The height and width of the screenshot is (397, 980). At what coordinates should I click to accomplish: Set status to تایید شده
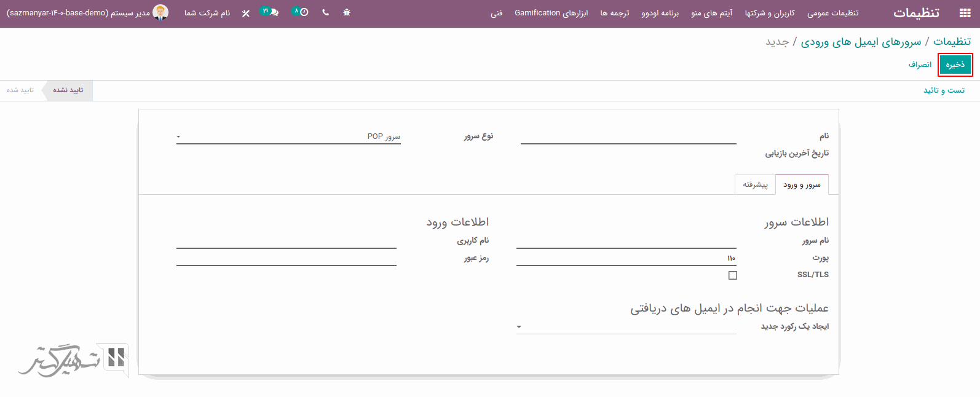[20, 90]
